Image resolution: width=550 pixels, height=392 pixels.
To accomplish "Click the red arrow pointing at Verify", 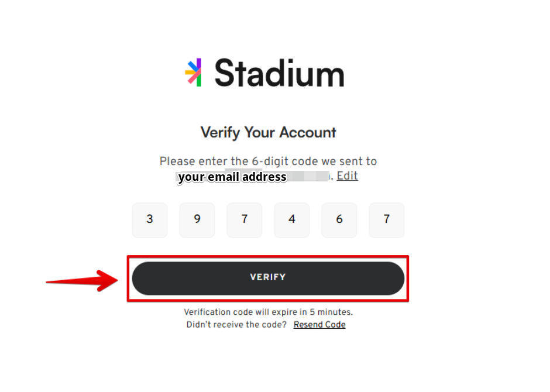I will (82, 280).
